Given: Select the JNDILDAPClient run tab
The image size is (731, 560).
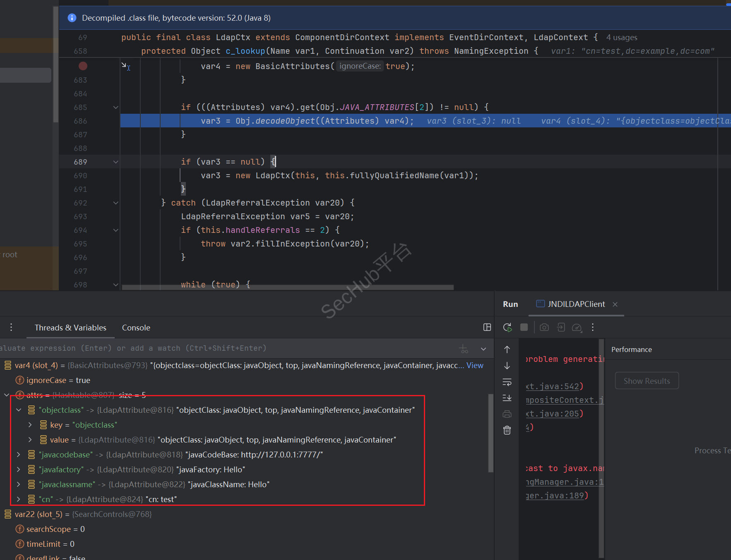Looking at the screenshot, I should (576, 304).
